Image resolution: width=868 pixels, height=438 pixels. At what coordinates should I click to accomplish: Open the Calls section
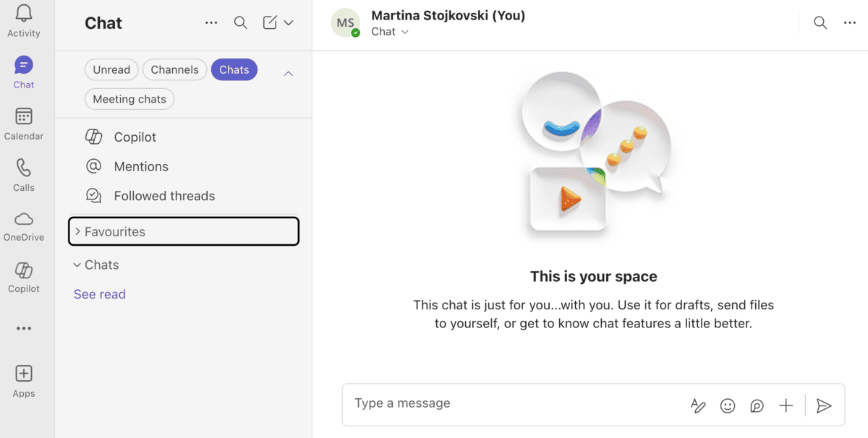tap(24, 173)
